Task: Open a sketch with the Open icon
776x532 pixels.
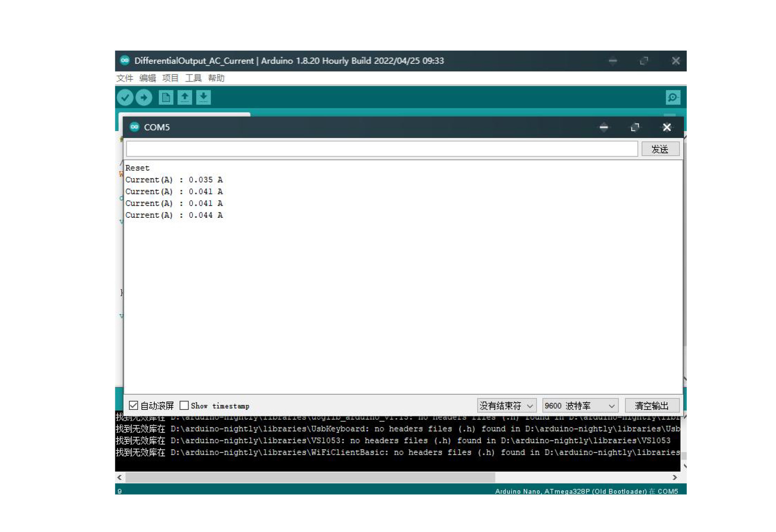Action: pyautogui.click(x=185, y=97)
